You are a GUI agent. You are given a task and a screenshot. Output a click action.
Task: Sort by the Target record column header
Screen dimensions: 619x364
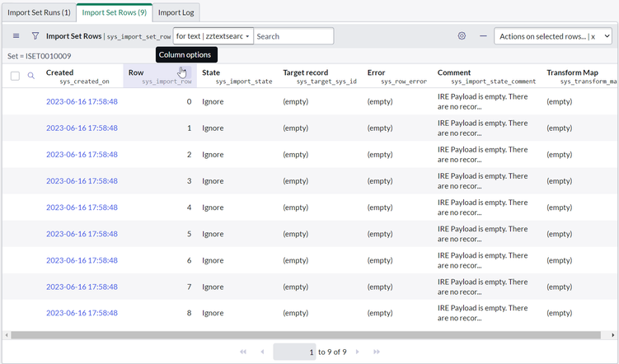pos(305,72)
